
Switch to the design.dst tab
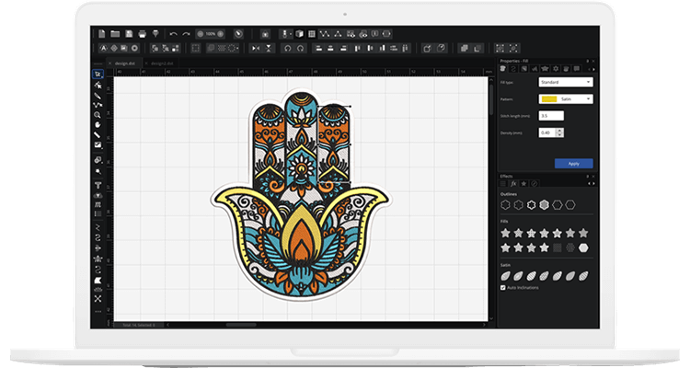coord(125,63)
